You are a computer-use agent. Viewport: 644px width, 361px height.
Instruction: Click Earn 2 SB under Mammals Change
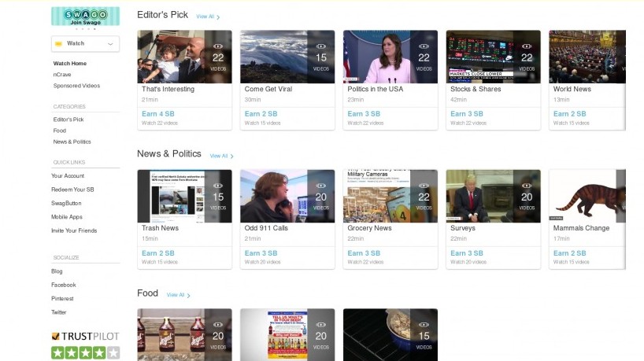570,253
